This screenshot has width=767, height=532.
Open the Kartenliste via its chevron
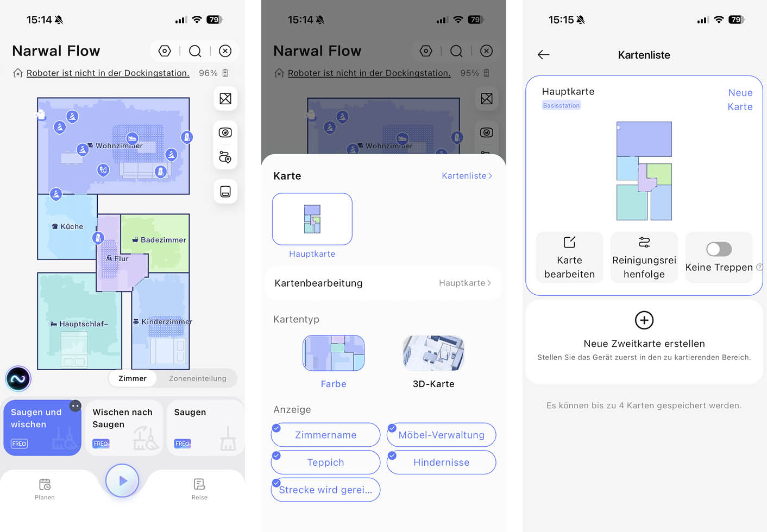tap(466, 175)
